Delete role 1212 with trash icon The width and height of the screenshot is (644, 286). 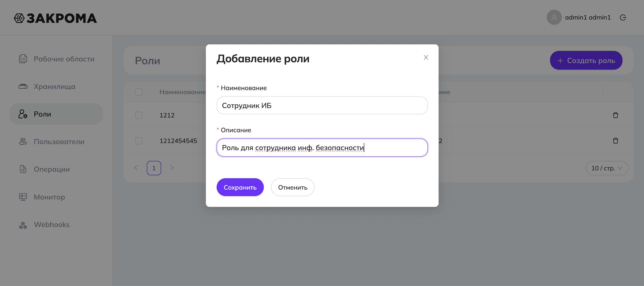point(616,115)
